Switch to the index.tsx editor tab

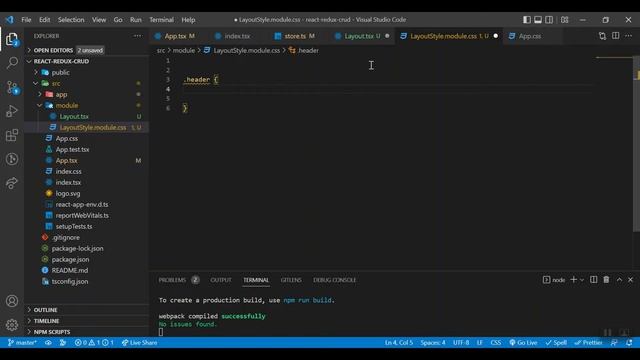point(237,36)
